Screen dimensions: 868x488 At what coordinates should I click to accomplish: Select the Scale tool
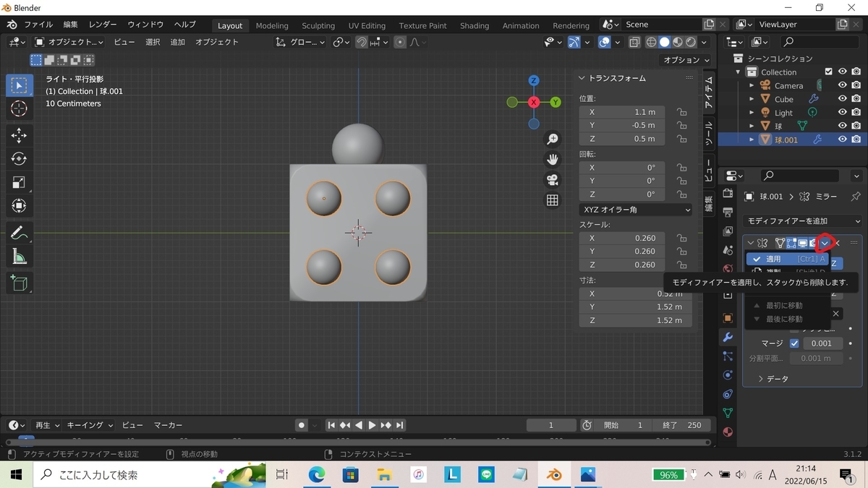pyautogui.click(x=20, y=183)
